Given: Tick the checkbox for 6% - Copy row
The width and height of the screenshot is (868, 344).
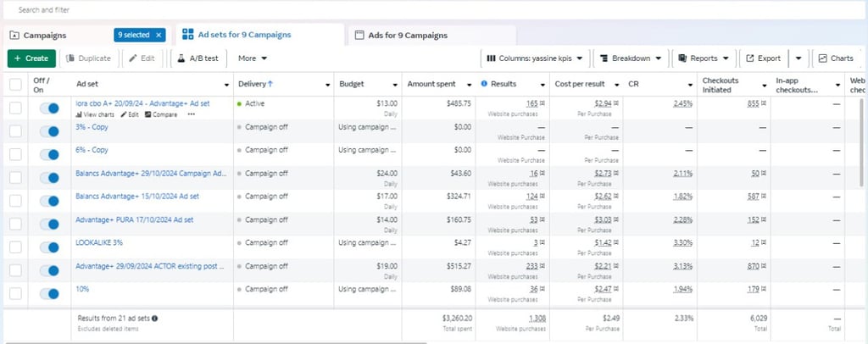Looking at the screenshot, I should (x=15, y=154).
